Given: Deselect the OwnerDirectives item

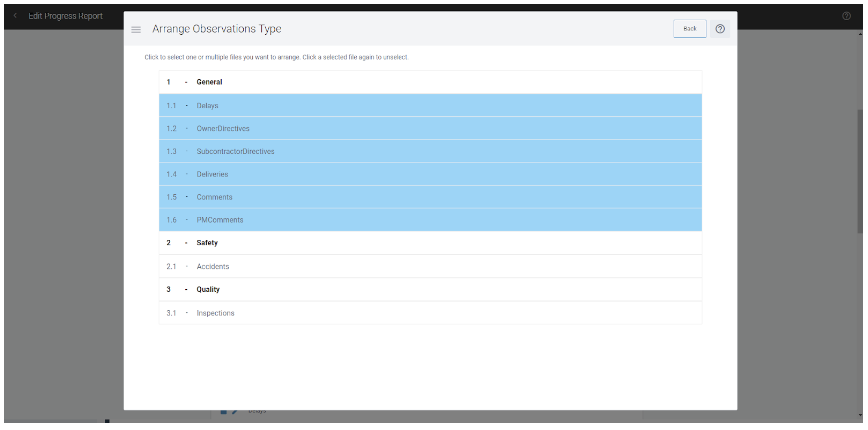Looking at the screenshot, I should pyautogui.click(x=430, y=129).
